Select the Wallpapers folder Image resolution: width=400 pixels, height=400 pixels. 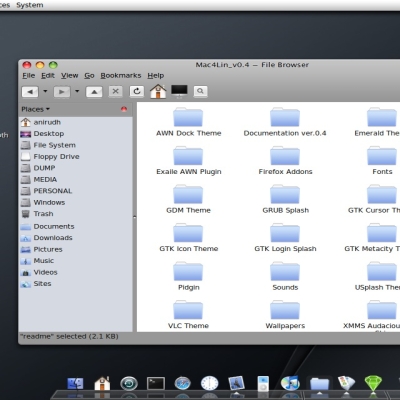point(285,315)
